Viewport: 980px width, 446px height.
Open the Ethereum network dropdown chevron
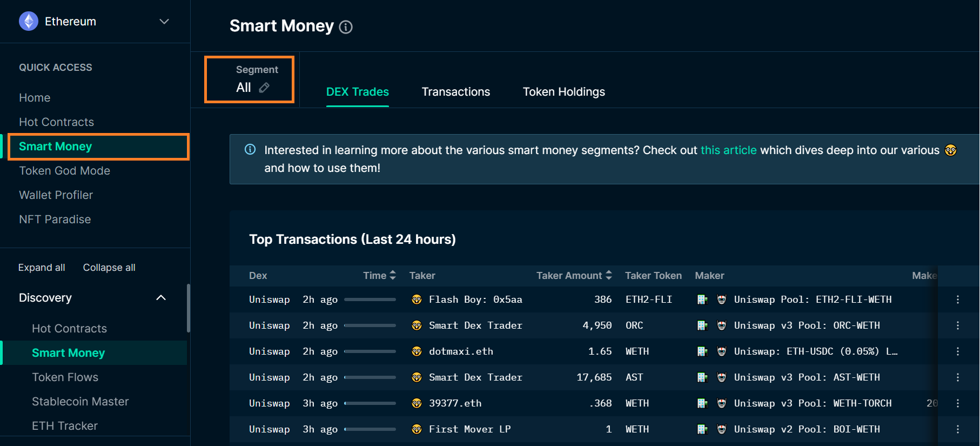point(164,22)
